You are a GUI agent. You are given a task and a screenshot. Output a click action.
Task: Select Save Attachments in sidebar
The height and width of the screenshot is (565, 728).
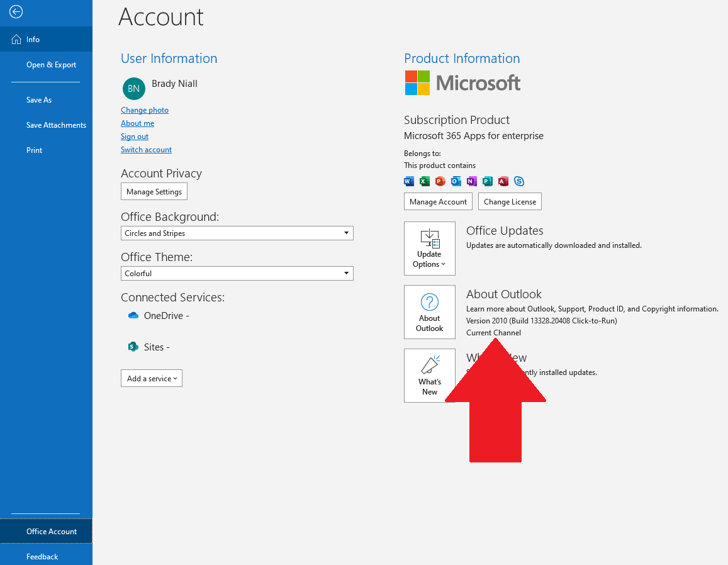[46, 125]
